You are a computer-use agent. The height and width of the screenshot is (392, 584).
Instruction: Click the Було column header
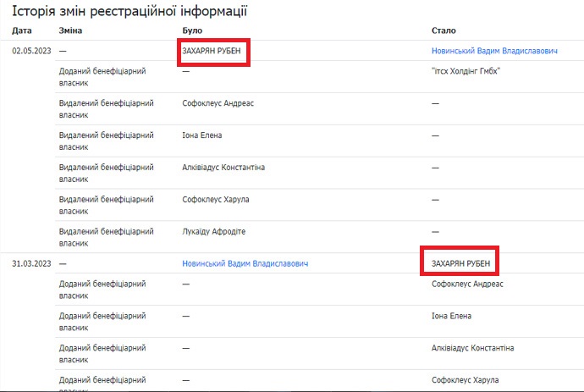[192, 30]
